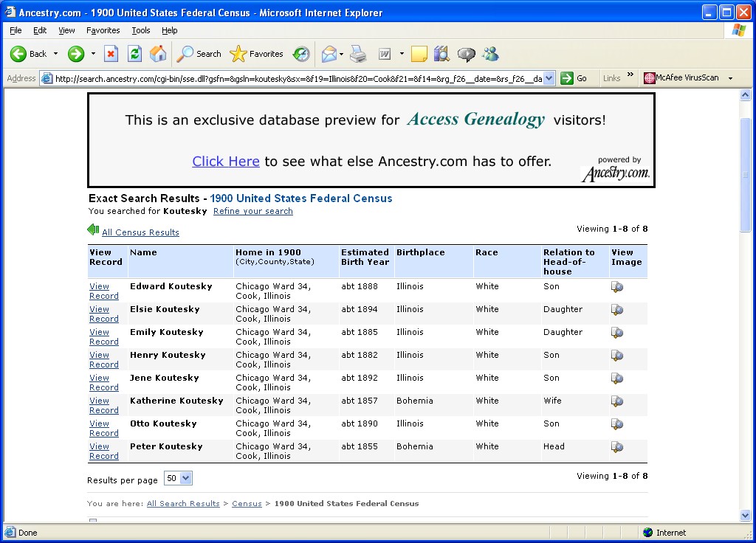View census image for Elsie Koutesky
Viewport: 756px width, 543px height.
pyautogui.click(x=617, y=310)
